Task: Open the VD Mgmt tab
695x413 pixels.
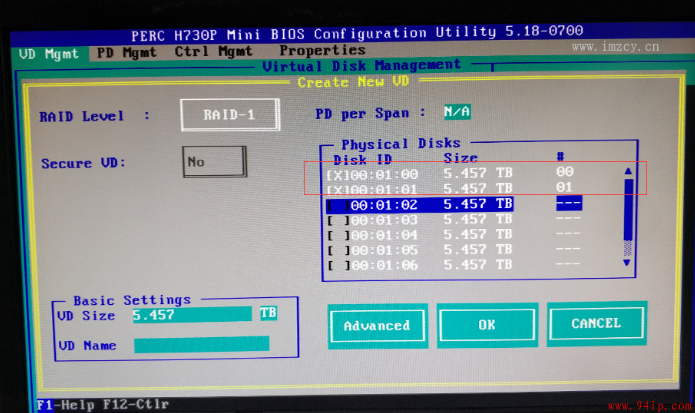Action: click(49, 54)
